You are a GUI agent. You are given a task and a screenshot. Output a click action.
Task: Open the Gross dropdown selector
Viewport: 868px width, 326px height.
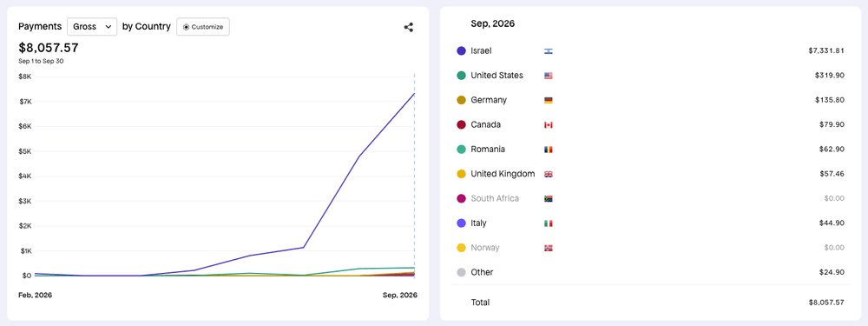[92, 27]
